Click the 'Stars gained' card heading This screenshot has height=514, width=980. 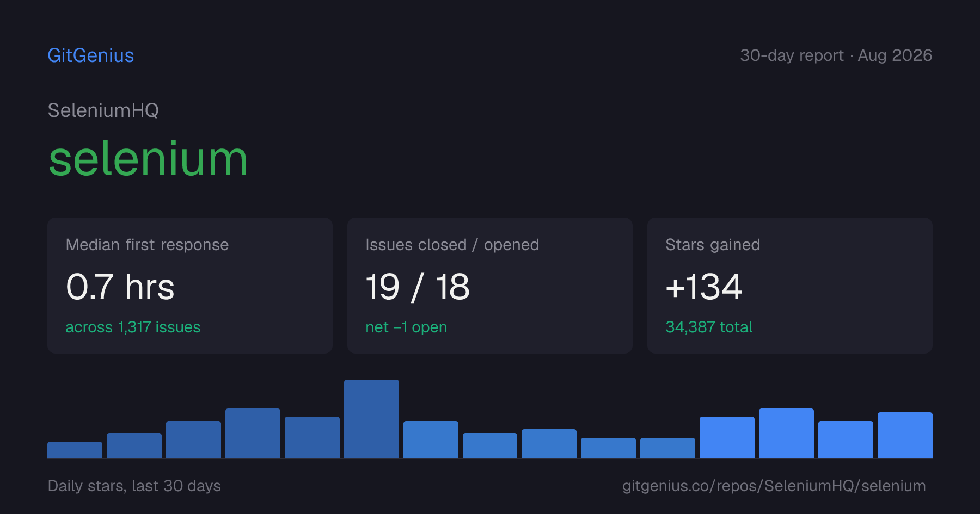tap(713, 245)
